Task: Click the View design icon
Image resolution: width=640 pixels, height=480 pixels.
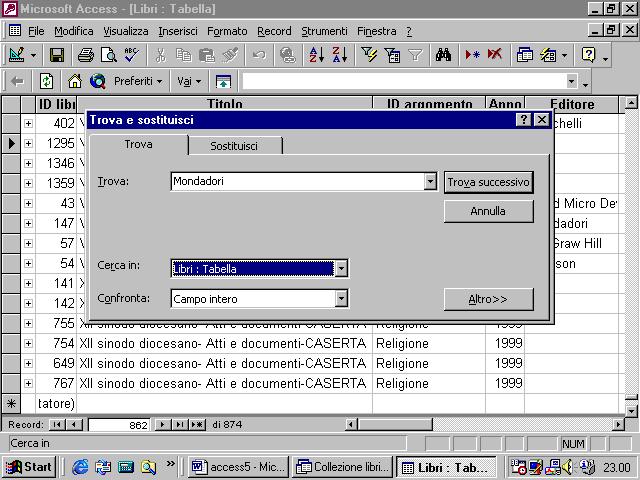Action: [16, 55]
